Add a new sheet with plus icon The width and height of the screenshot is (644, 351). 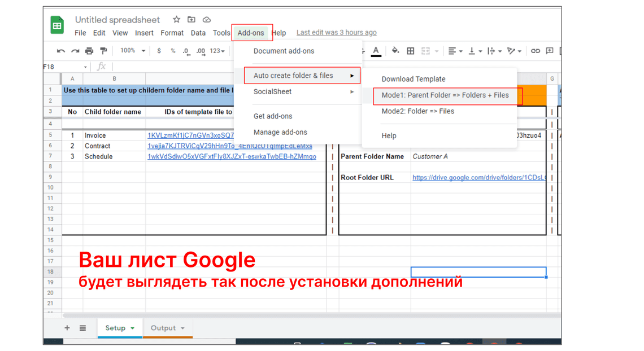pyautogui.click(x=67, y=328)
